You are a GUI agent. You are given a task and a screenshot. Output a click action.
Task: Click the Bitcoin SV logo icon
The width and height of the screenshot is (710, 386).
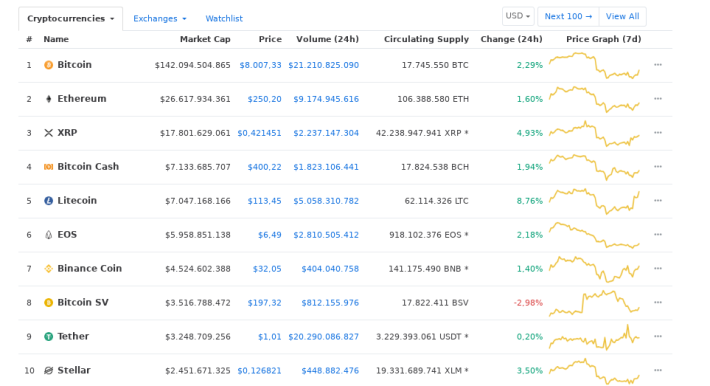pos(48,303)
